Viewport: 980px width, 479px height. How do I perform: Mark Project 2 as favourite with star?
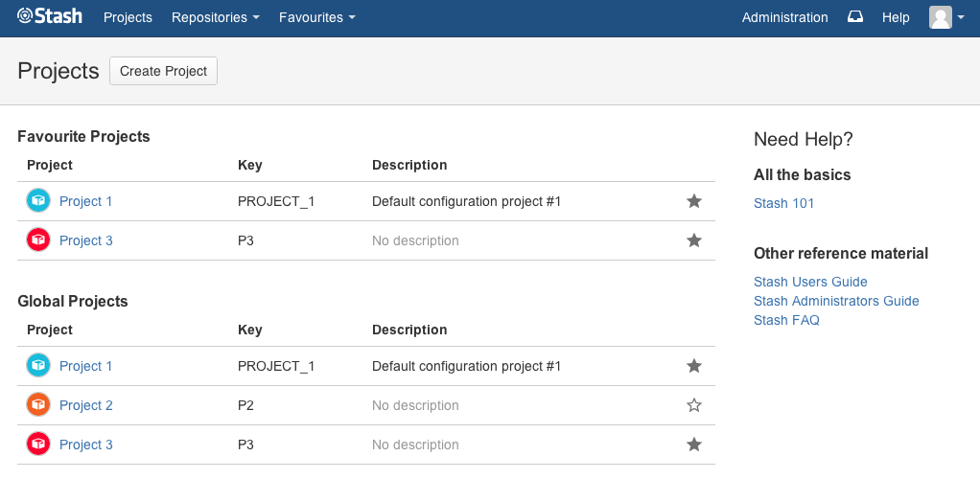694,405
